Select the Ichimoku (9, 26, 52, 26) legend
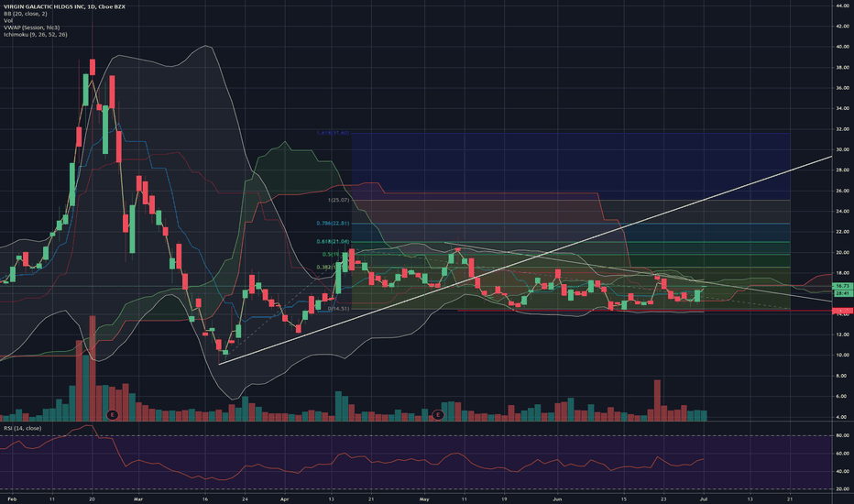The width and height of the screenshot is (854, 504). pos(36,35)
